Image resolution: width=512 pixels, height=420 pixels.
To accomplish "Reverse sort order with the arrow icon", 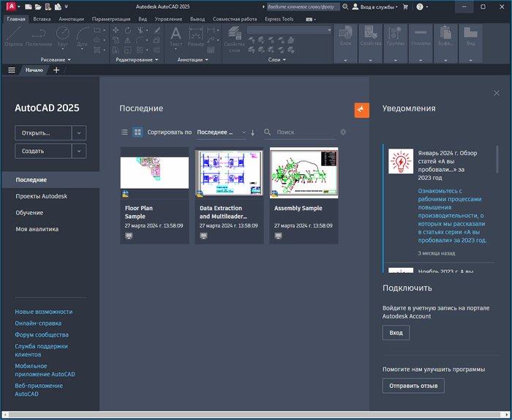I will point(253,132).
